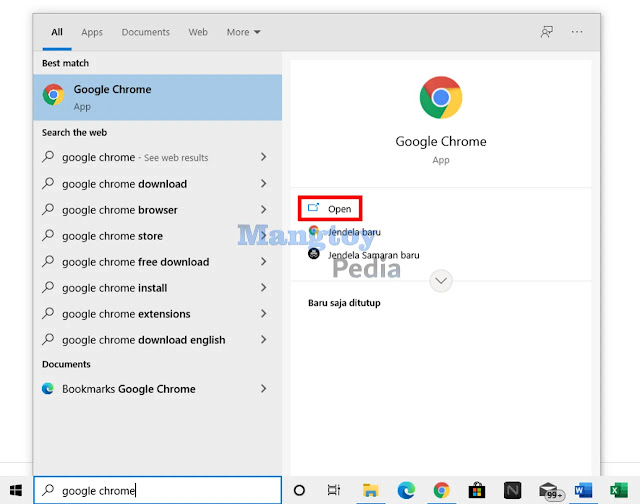Click the 'Baru saja ditutup' heading

pyautogui.click(x=344, y=303)
